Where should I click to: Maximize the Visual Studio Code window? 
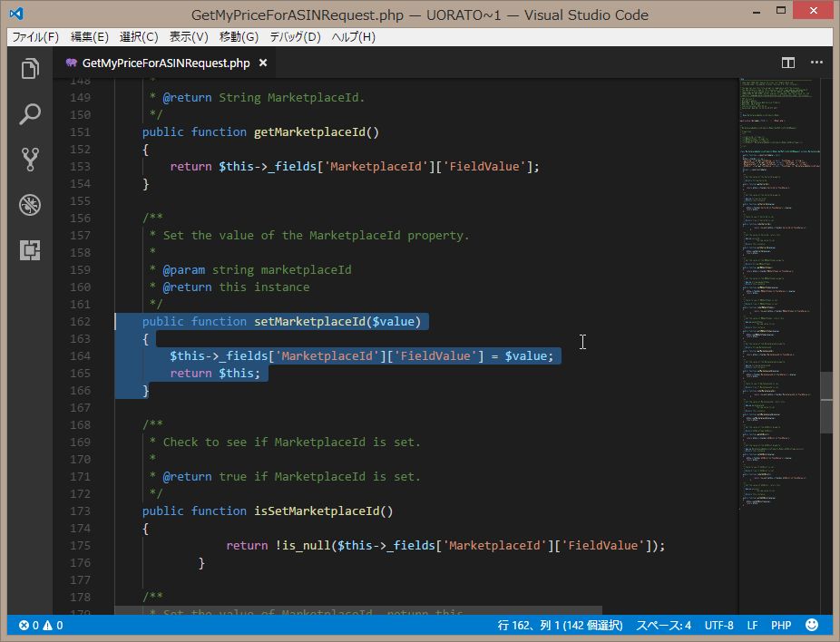781,11
